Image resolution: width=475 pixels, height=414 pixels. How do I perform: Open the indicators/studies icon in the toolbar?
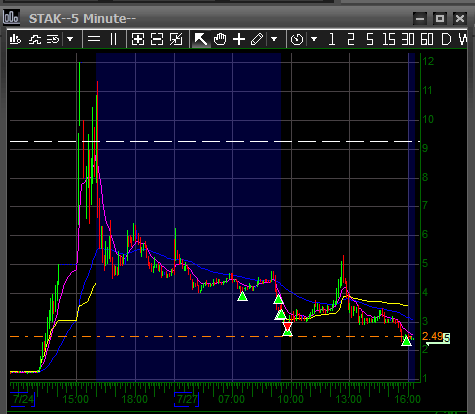pyautogui.click(x=35, y=39)
